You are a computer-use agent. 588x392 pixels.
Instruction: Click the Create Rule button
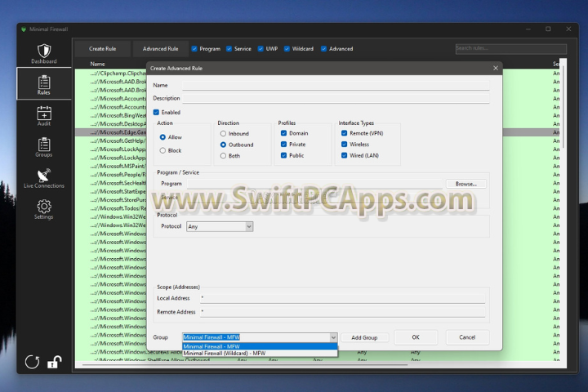click(x=102, y=49)
